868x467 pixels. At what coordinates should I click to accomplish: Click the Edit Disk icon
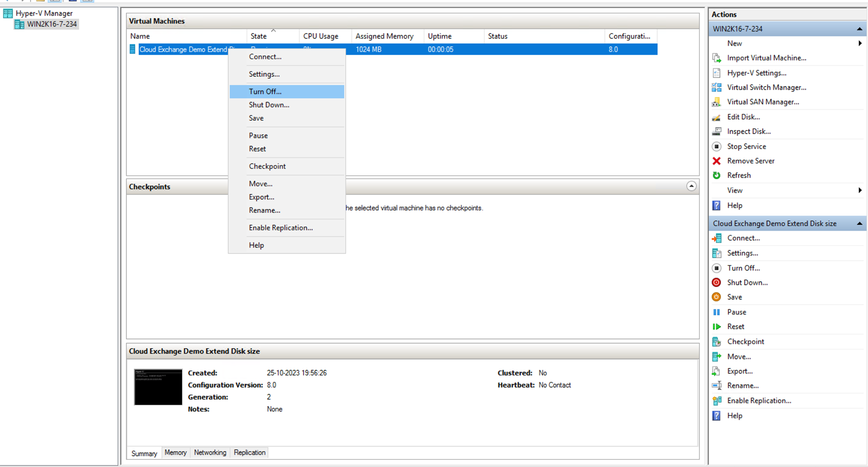(717, 117)
